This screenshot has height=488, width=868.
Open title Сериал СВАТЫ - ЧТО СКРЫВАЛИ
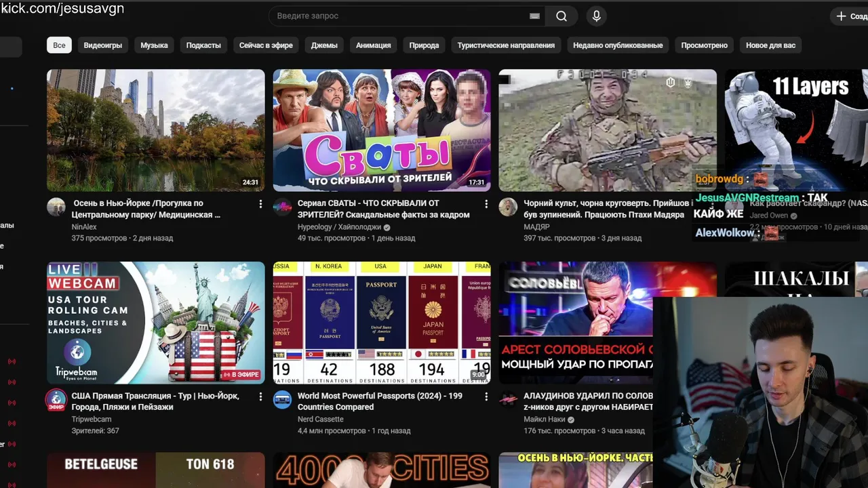pyautogui.click(x=384, y=209)
